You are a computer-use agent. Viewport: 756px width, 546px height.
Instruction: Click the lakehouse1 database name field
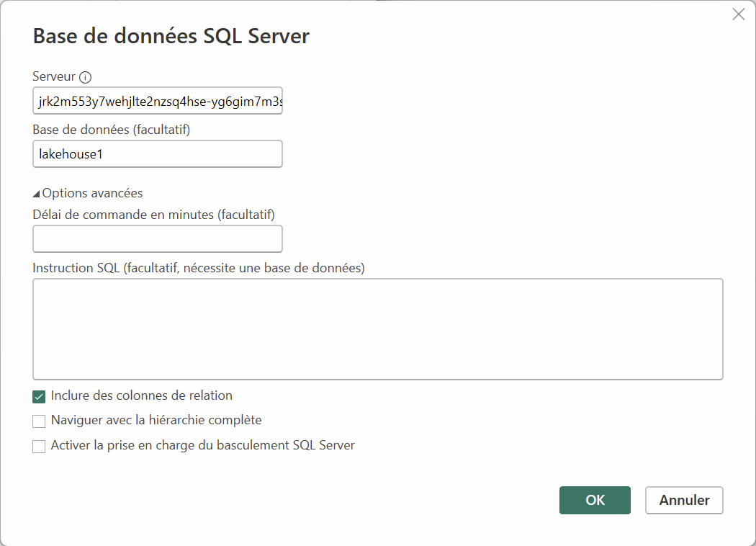point(158,153)
